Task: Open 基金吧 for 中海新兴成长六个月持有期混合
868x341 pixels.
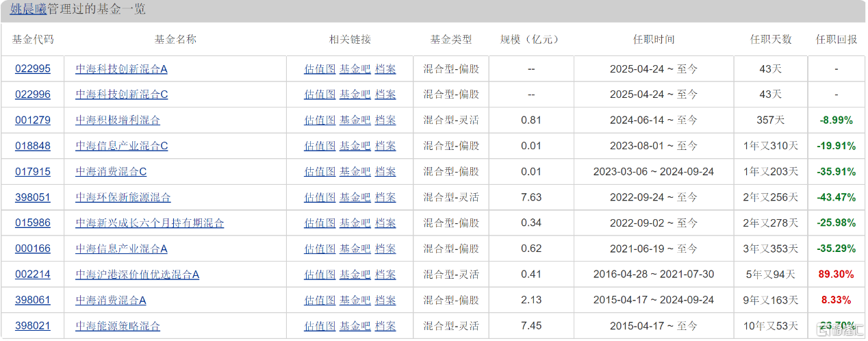Action: 355,223
